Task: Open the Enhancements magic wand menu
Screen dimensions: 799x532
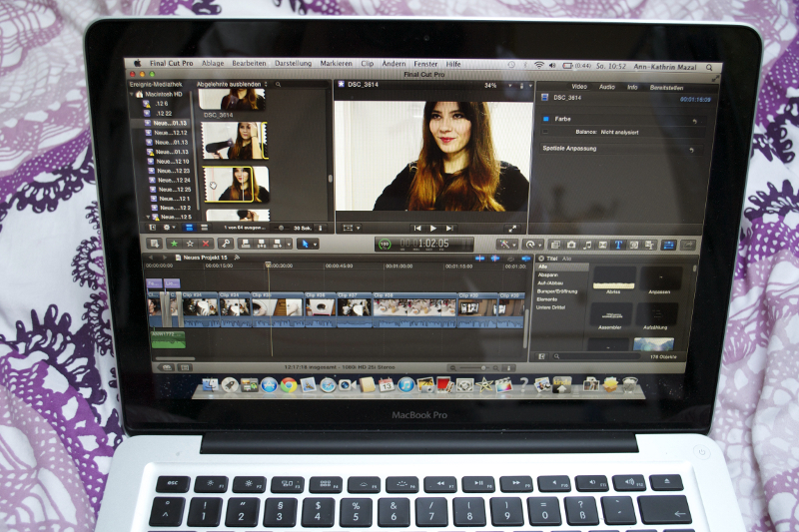Action: click(507, 245)
